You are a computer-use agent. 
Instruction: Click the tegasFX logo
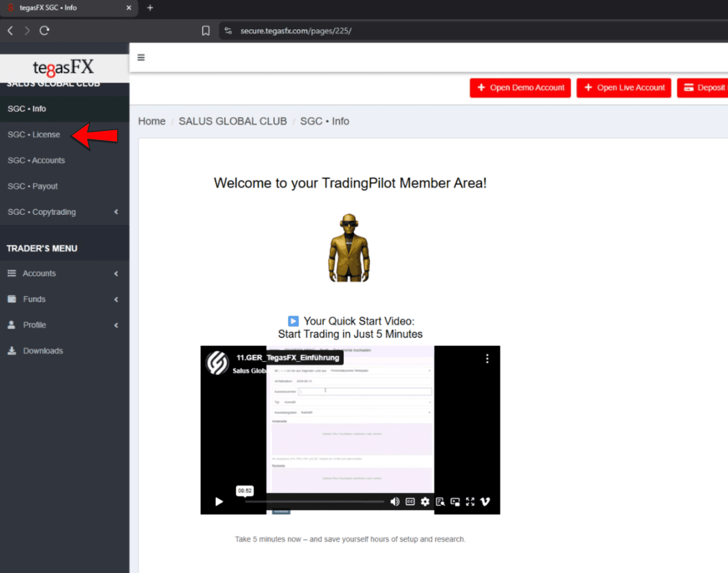point(63,68)
